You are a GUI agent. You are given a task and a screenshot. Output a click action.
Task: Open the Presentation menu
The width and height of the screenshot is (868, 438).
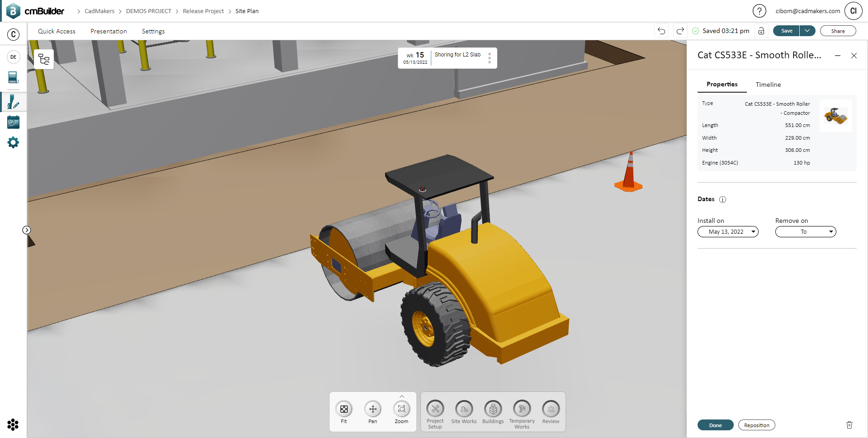[x=108, y=31]
